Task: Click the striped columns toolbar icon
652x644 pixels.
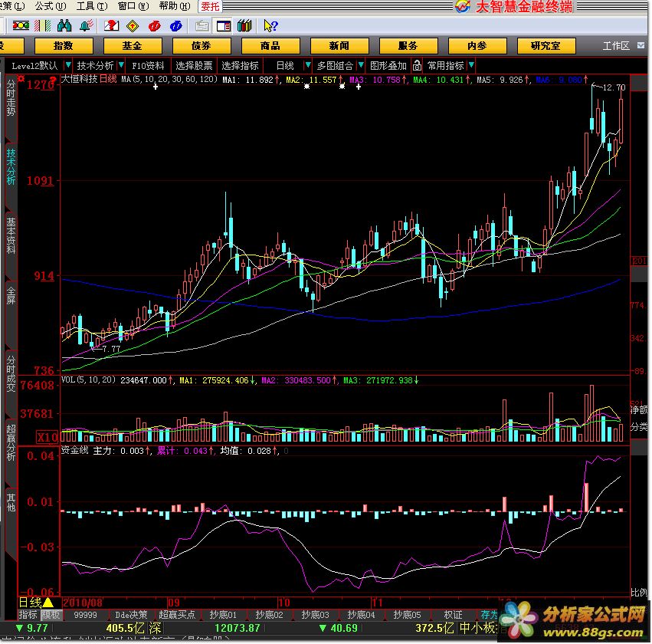Action: click(x=42, y=26)
